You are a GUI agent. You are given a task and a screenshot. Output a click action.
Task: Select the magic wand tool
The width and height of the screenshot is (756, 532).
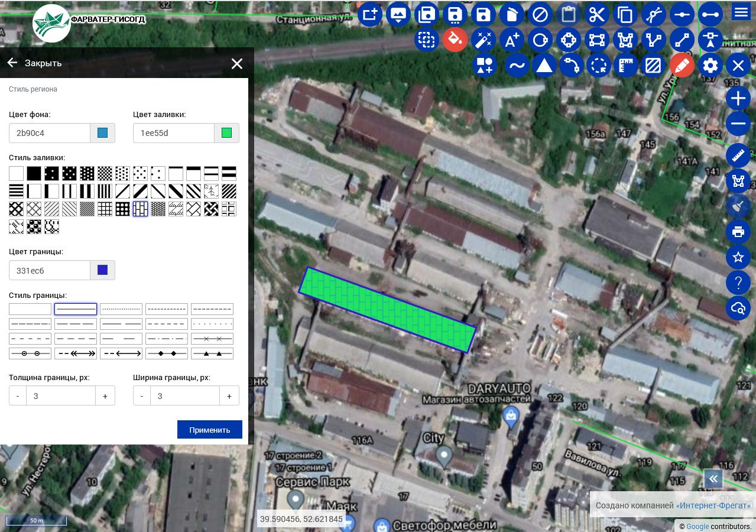[483, 40]
